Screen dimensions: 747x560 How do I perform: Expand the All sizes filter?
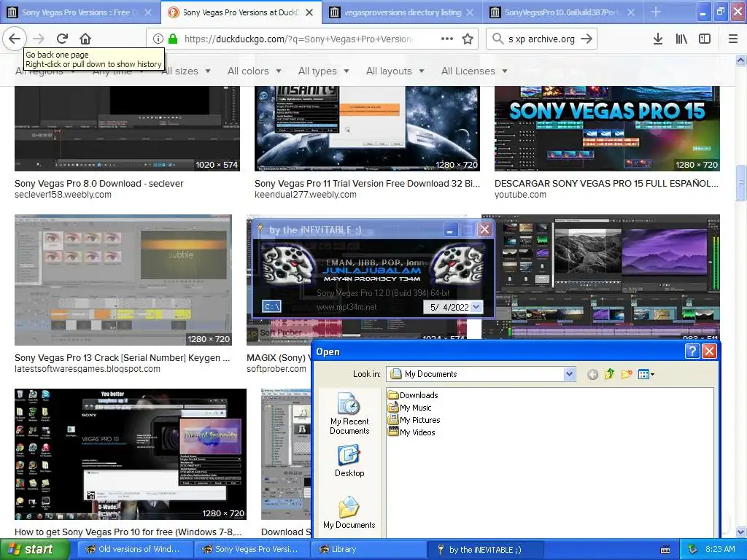tap(186, 71)
